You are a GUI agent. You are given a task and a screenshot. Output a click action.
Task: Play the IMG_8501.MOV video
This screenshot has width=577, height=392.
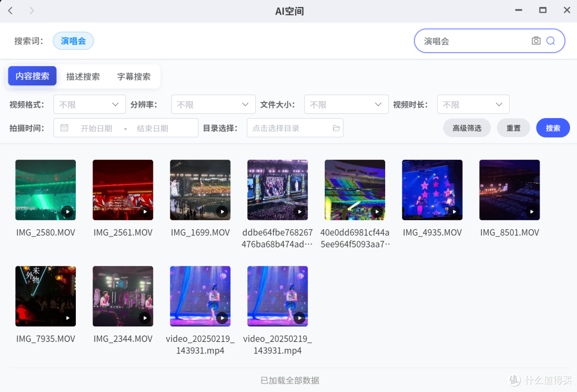[x=532, y=211]
